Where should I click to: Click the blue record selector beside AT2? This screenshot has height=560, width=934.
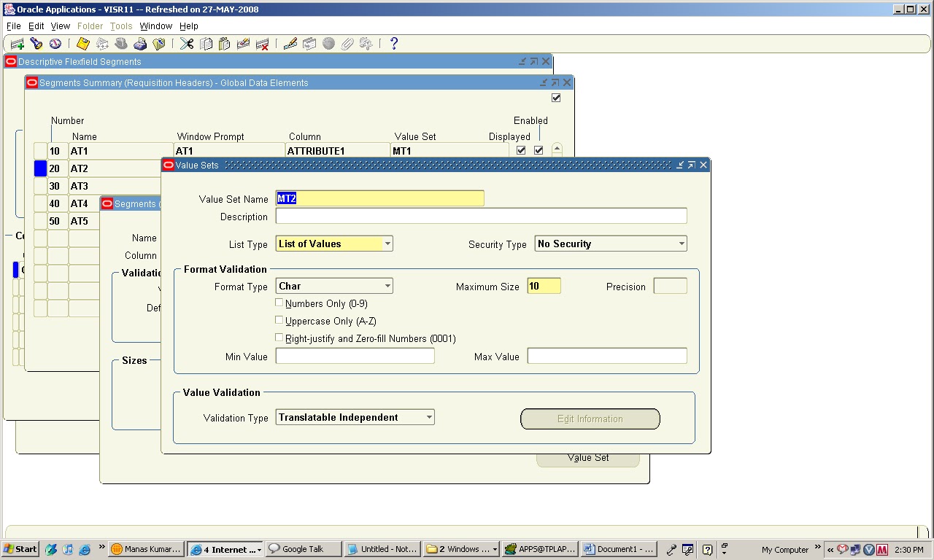click(x=40, y=168)
